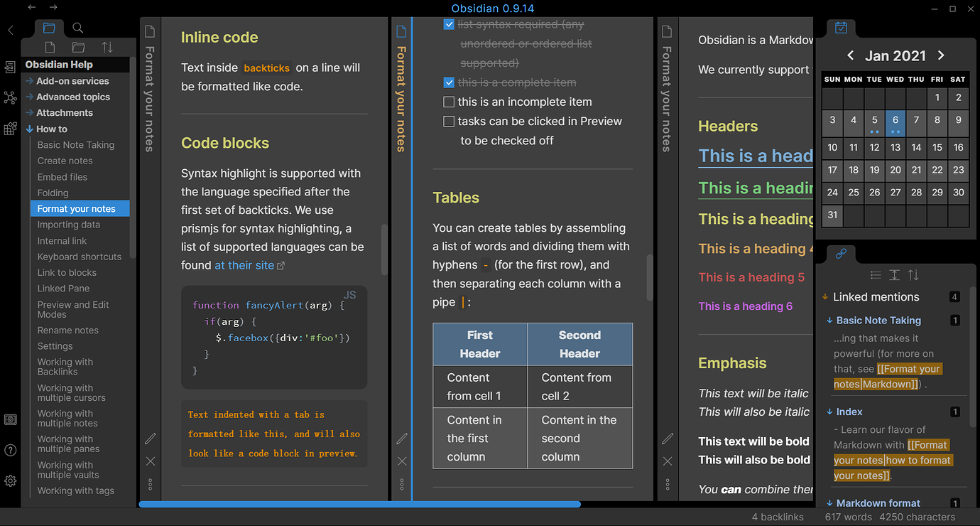
Task: Create a new folder in the file explorer
Action: 78,46
